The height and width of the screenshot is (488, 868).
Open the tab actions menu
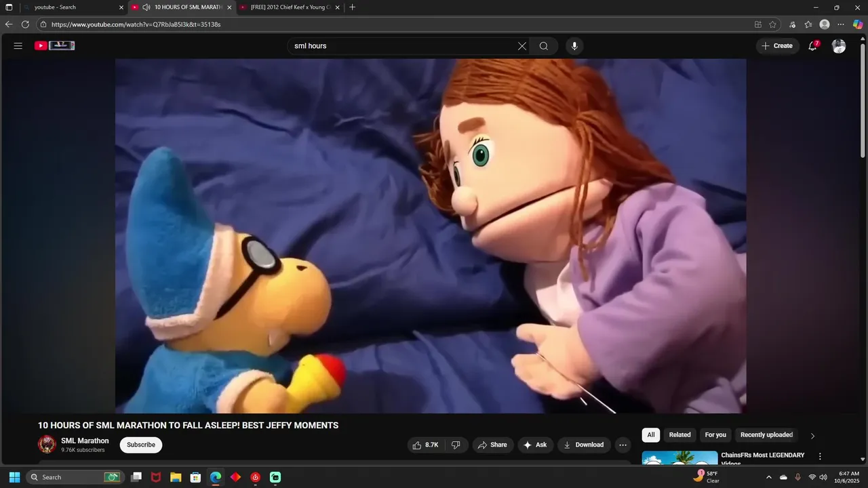(9, 7)
